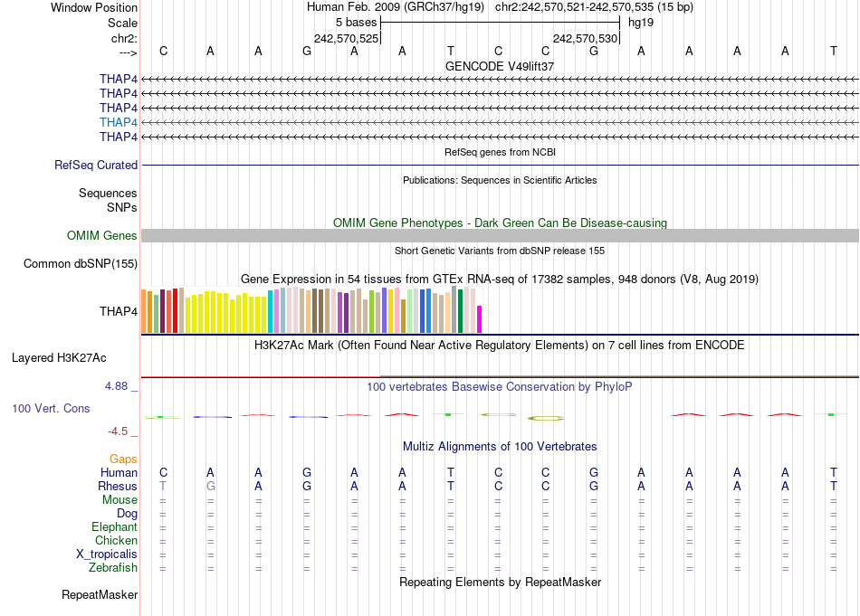The image size is (860, 616).
Task: Click the RepeatMasker track label
Action: click(100, 594)
